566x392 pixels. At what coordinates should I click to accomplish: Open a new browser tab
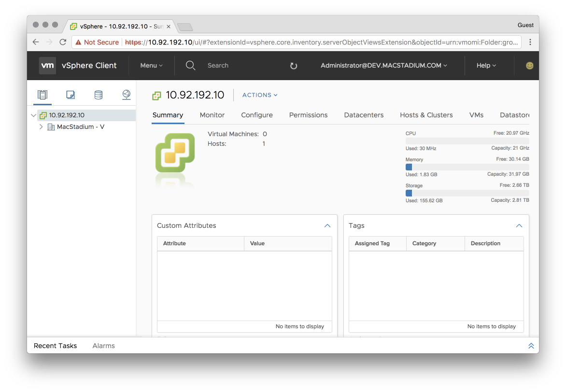coord(185,27)
